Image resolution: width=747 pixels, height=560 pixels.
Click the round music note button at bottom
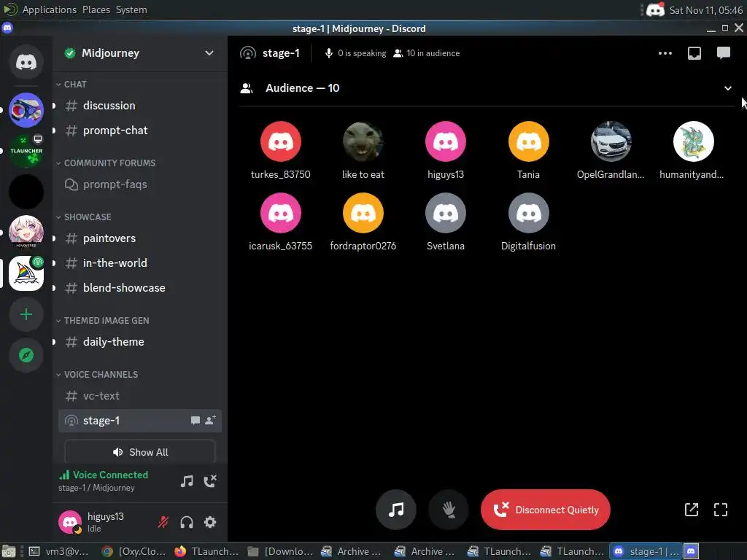[x=396, y=510]
